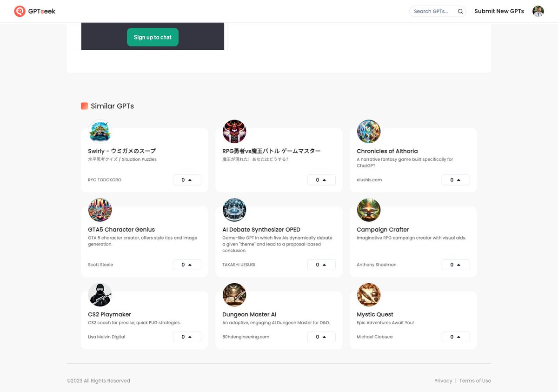Open the Privacy link in footer
The height and width of the screenshot is (392, 558).
point(443,381)
